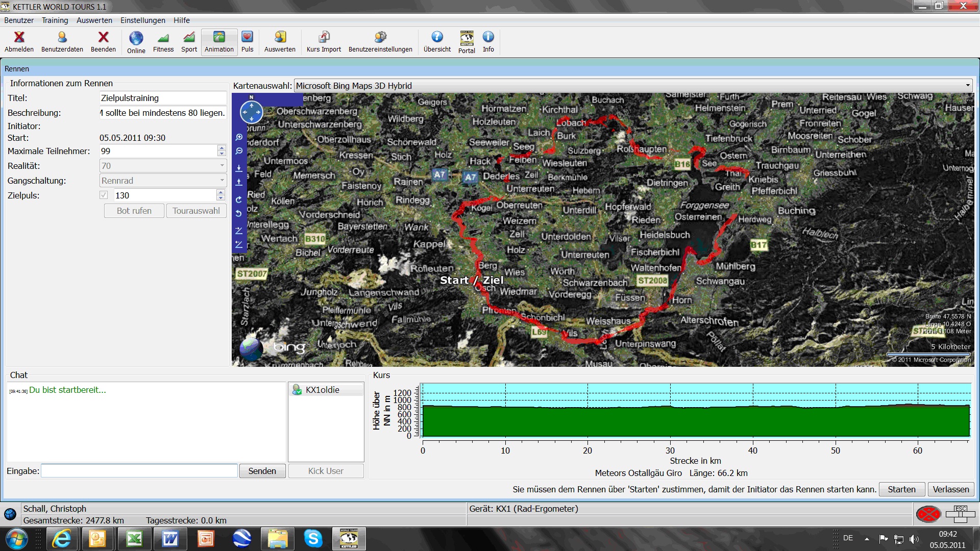Open the Einstellungen menu
Screen dimensions: 980x551
143,20
